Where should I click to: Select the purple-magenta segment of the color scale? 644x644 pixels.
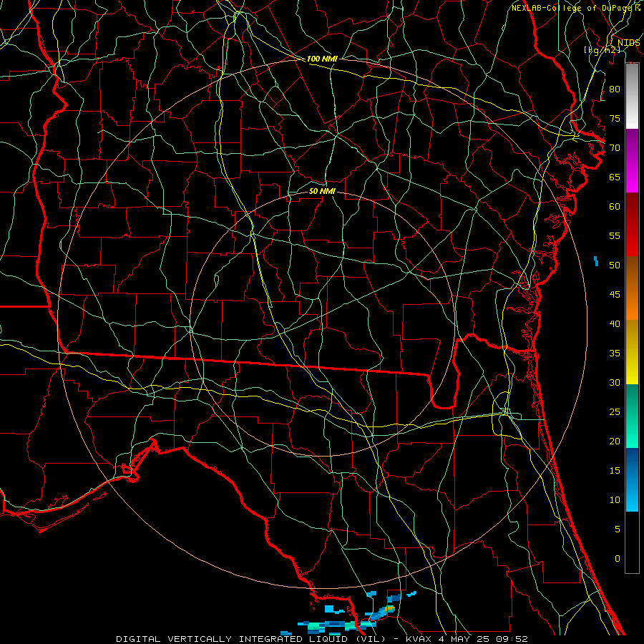(632, 161)
